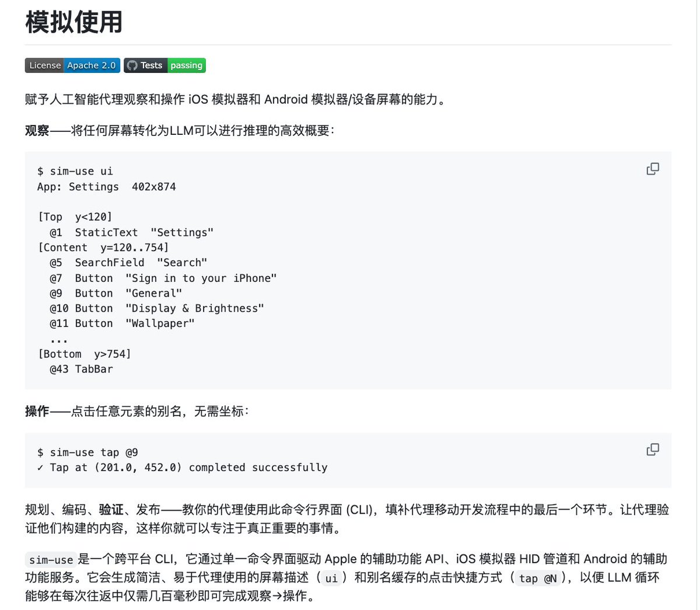Click the inline "sim-use" code tag
Image resolution: width=700 pixels, height=610 pixels.
click(51, 560)
